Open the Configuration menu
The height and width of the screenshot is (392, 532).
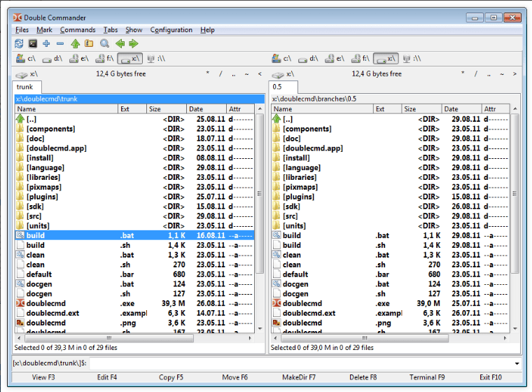tap(171, 30)
